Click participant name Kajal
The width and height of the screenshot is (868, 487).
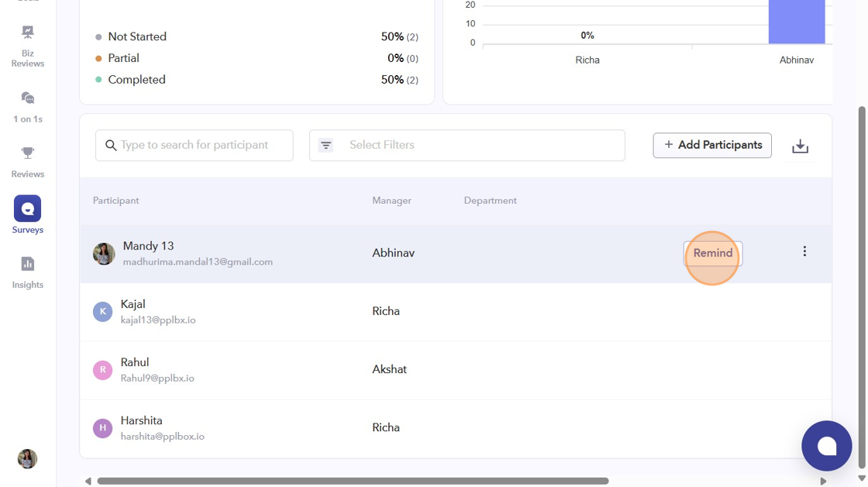point(133,304)
